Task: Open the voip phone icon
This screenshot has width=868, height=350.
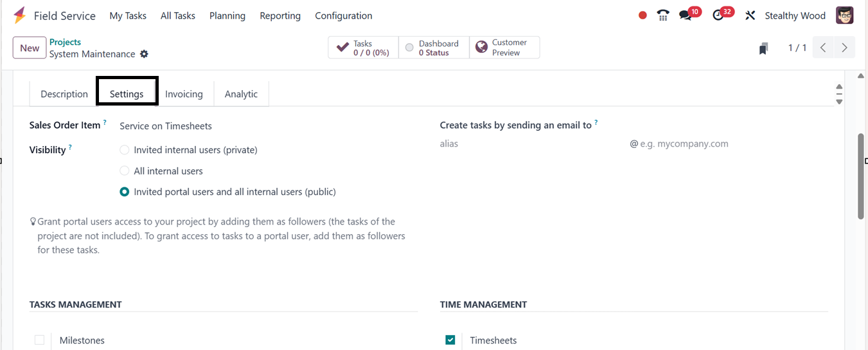Action: click(663, 15)
